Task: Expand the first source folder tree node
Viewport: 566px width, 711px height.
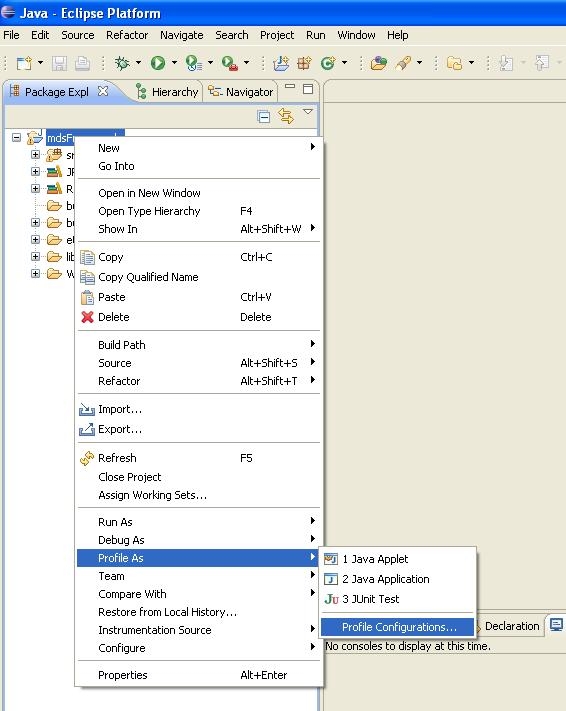Action: coord(35,155)
